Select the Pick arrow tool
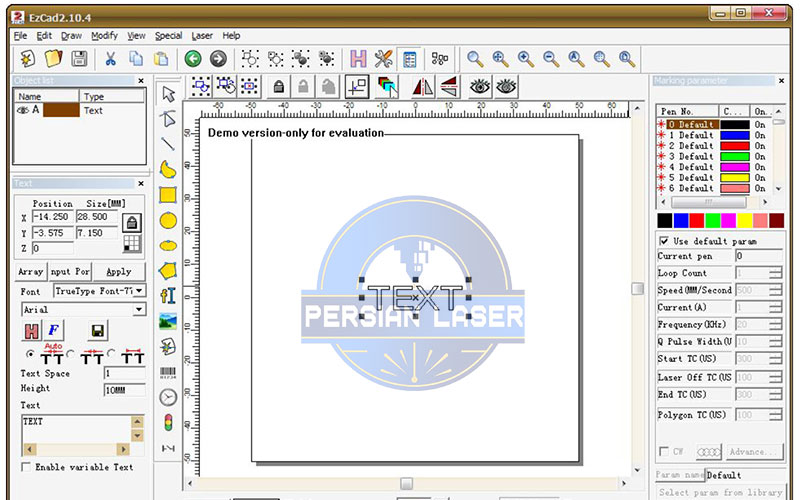800x500 pixels. point(168,94)
